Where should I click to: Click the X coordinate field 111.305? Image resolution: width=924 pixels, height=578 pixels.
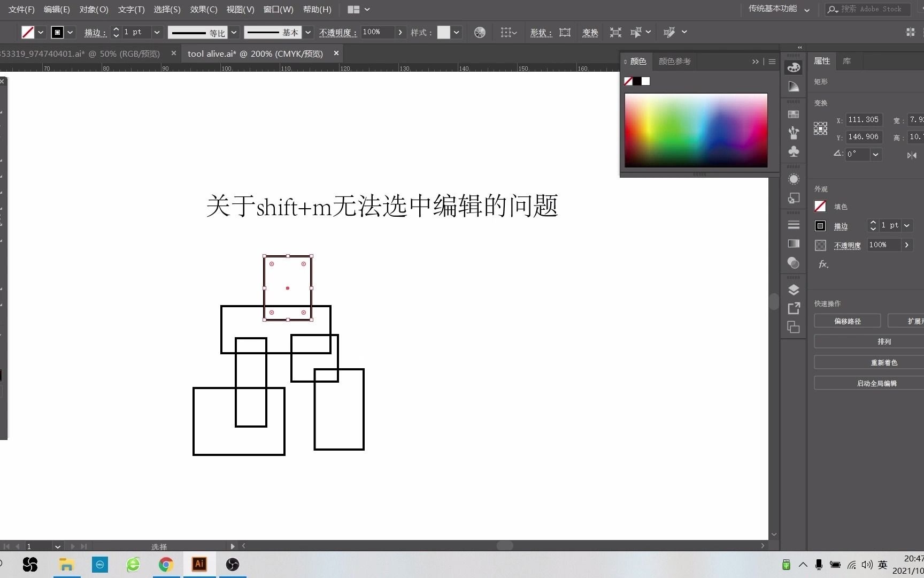pyautogui.click(x=864, y=120)
